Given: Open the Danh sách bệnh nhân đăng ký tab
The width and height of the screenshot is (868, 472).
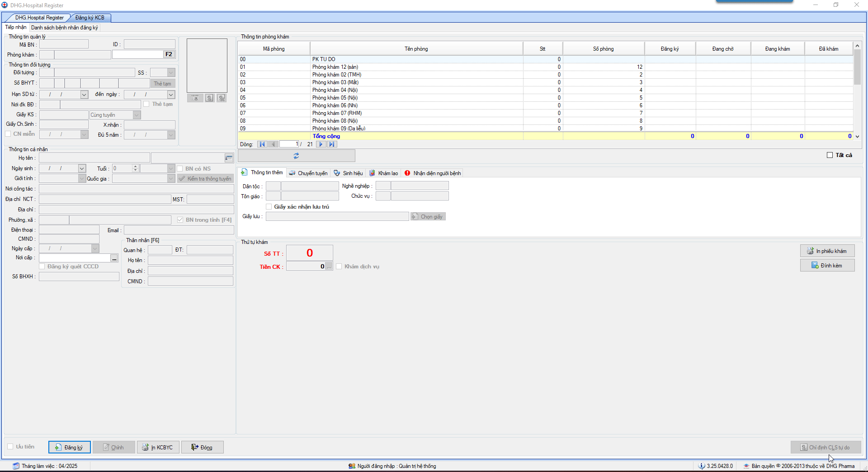Looking at the screenshot, I should coord(65,28).
